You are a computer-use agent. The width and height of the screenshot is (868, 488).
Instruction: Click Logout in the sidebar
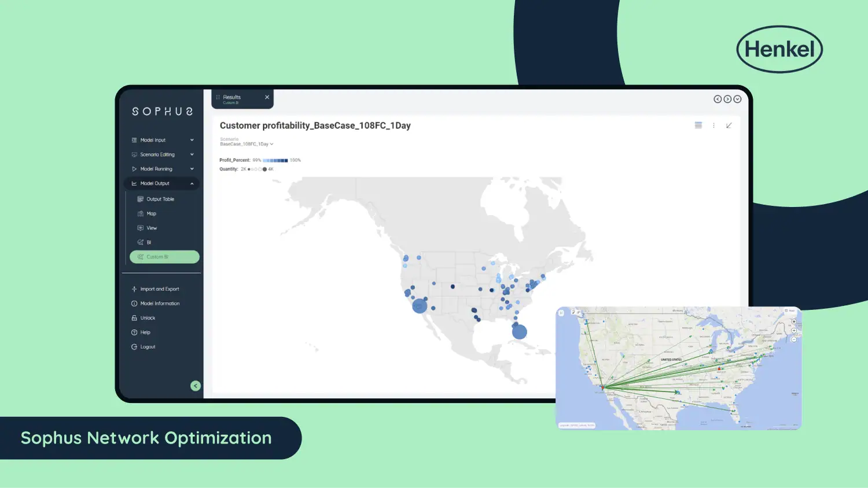pyautogui.click(x=148, y=347)
